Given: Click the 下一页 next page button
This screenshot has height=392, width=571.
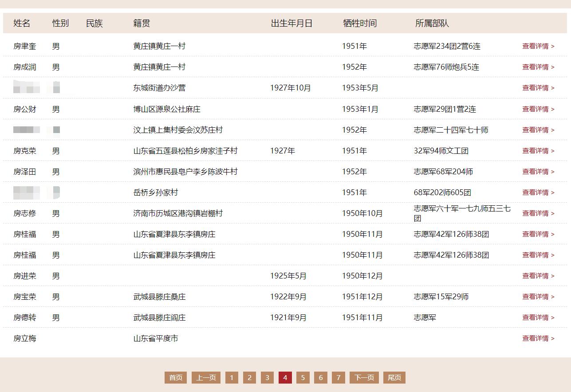Looking at the screenshot, I should click(x=364, y=377).
